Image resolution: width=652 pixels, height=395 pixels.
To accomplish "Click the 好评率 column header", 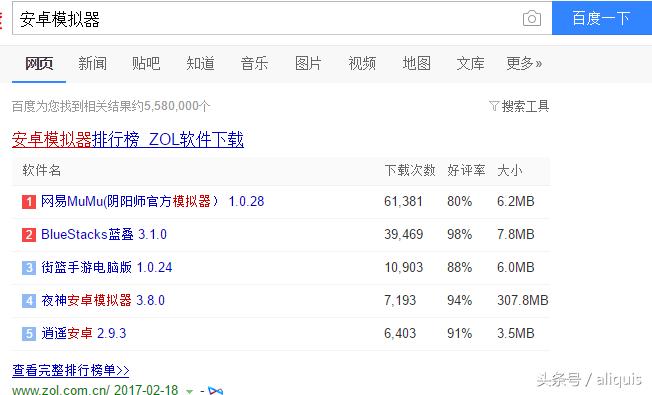I will coord(466,170).
